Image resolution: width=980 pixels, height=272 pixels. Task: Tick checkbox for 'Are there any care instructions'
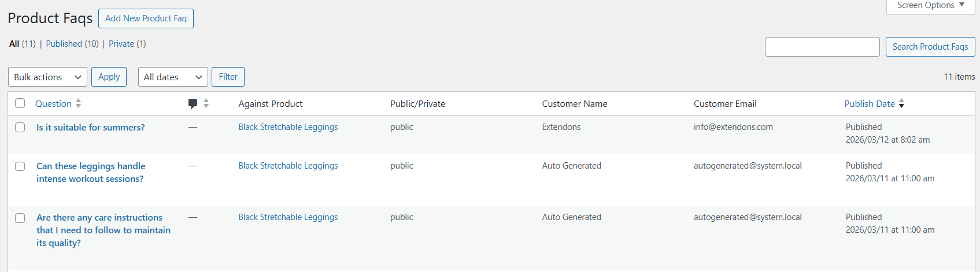click(20, 218)
